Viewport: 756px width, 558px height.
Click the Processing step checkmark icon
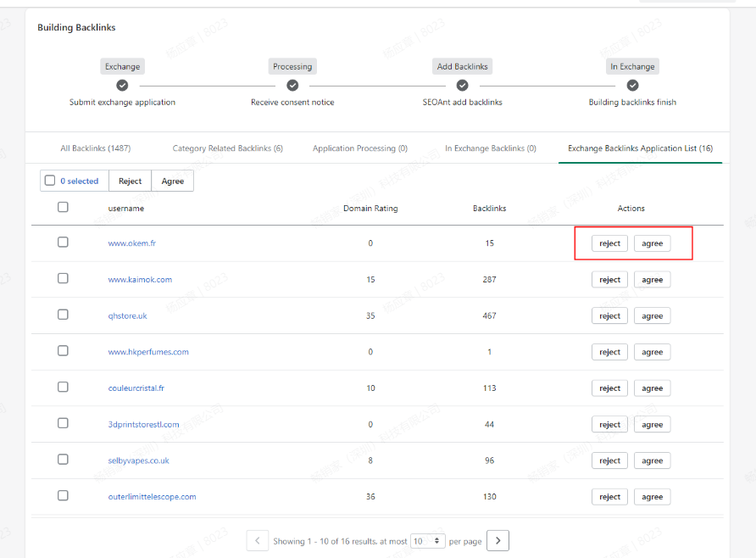[x=292, y=86]
